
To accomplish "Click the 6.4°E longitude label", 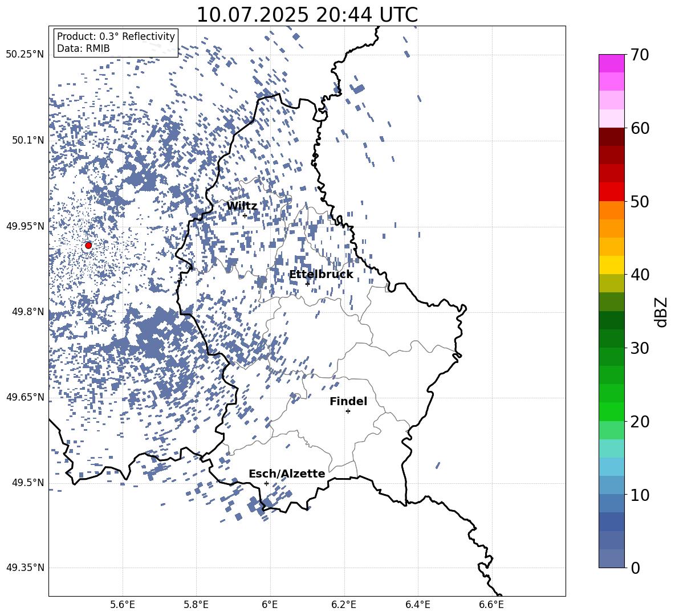I will (417, 605).
